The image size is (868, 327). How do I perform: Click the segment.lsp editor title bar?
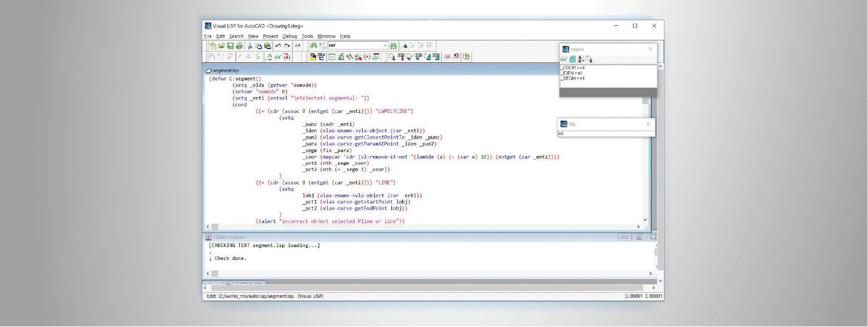[x=382, y=70]
